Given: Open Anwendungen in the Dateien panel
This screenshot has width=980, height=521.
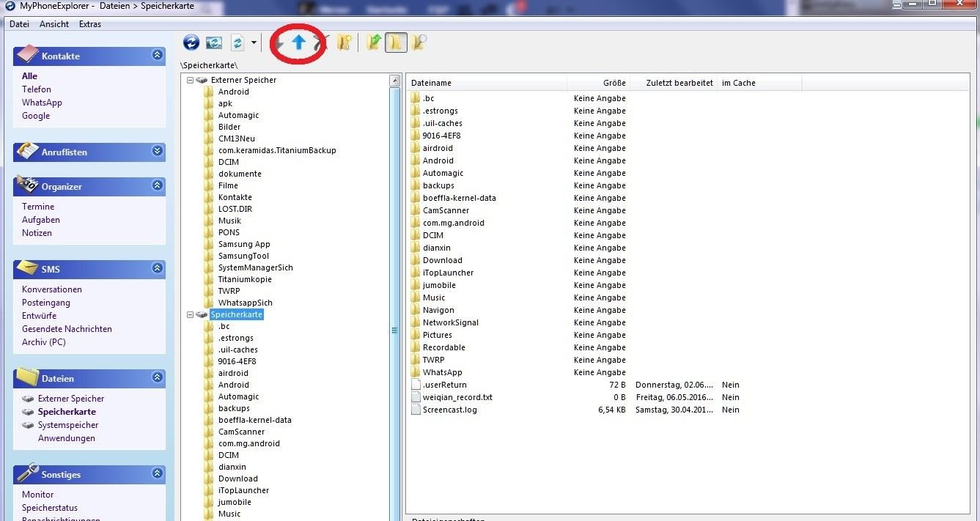Looking at the screenshot, I should [x=67, y=438].
